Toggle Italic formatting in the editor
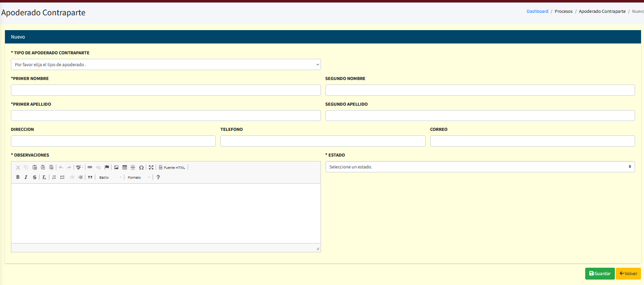 click(x=26, y=177)
